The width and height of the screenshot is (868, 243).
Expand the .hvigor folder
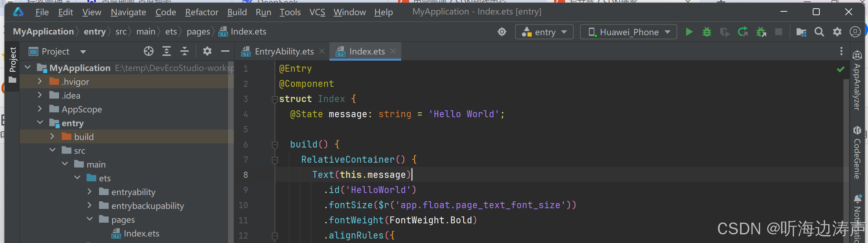[x=40, y=81]
